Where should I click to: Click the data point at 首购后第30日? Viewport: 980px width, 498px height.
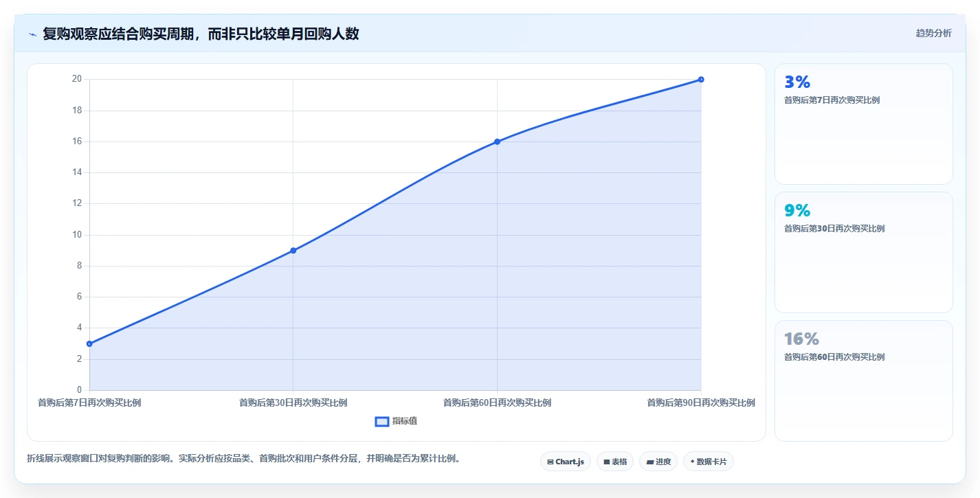[x=293, y=250]
